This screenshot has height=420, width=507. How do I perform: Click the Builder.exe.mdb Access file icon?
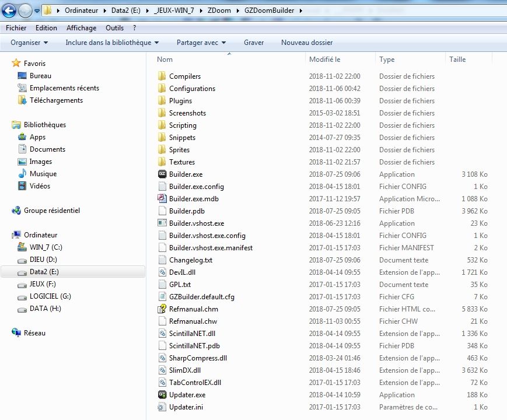(x=162, y=198)
